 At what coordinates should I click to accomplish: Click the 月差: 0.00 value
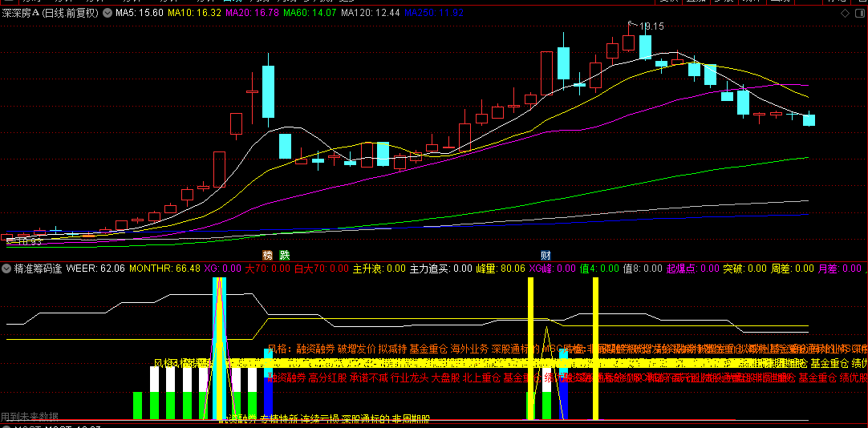(x=840, y=269)
